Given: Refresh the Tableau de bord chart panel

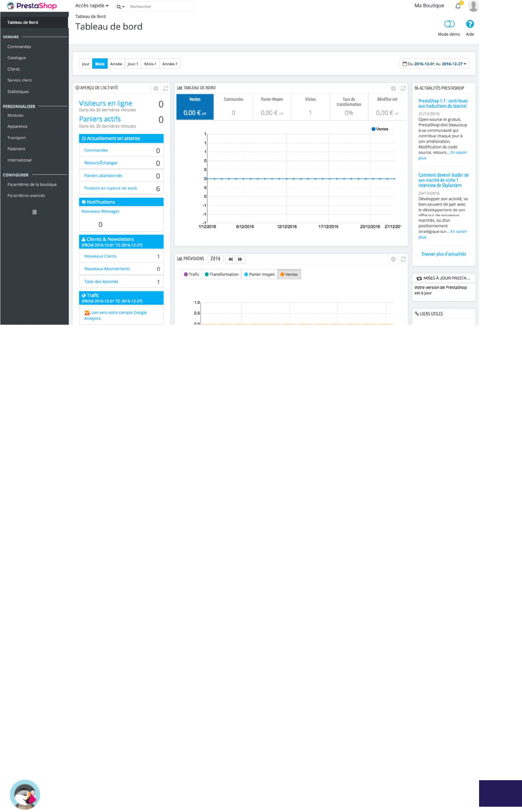Looking at the screenshot, I should [x=403, y=89].
